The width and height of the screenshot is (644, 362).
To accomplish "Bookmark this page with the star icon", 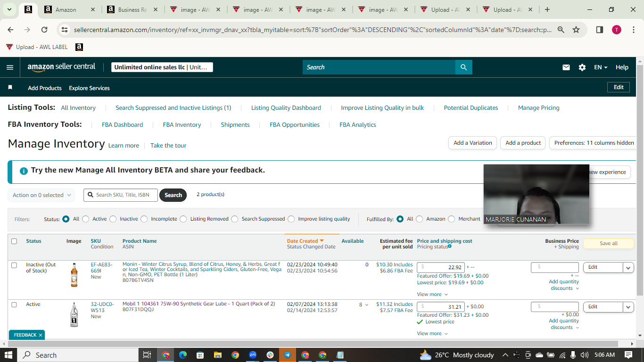I will (x=576, y=30).
